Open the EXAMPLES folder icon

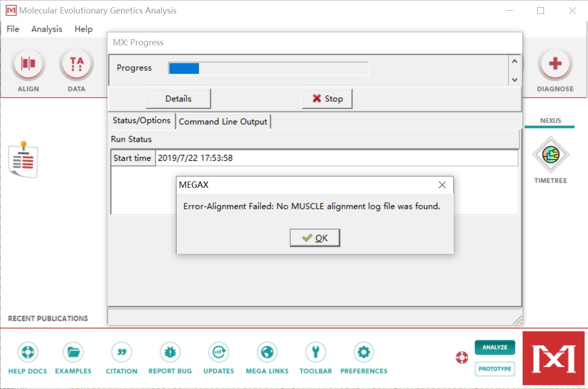click(x=73, y=353)
